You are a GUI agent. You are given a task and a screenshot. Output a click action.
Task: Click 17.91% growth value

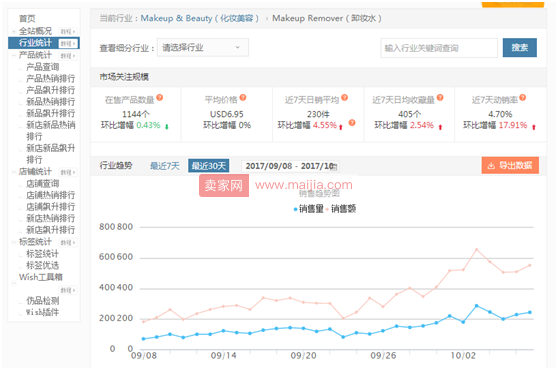(513, 125)
